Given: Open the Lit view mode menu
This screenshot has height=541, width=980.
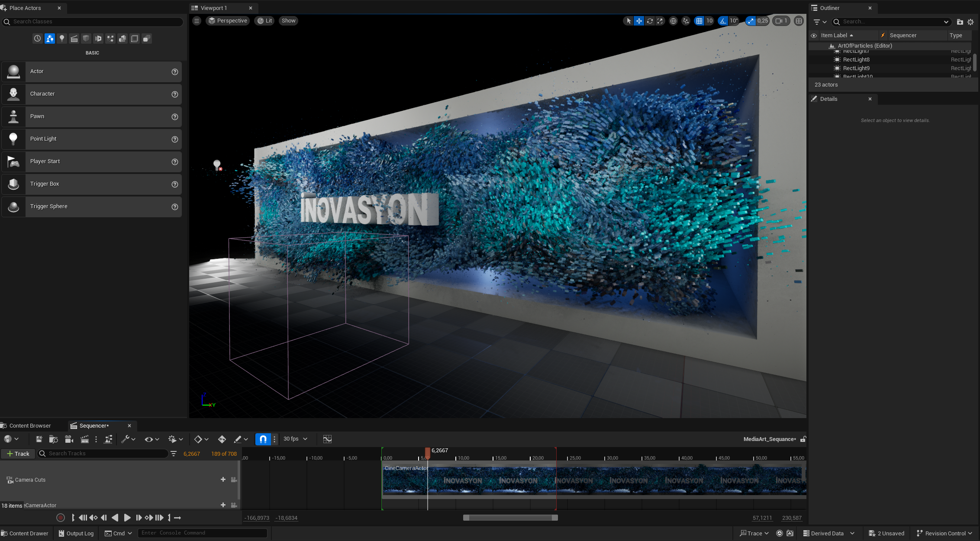Looking at the screenshot, I should [264, 21].
